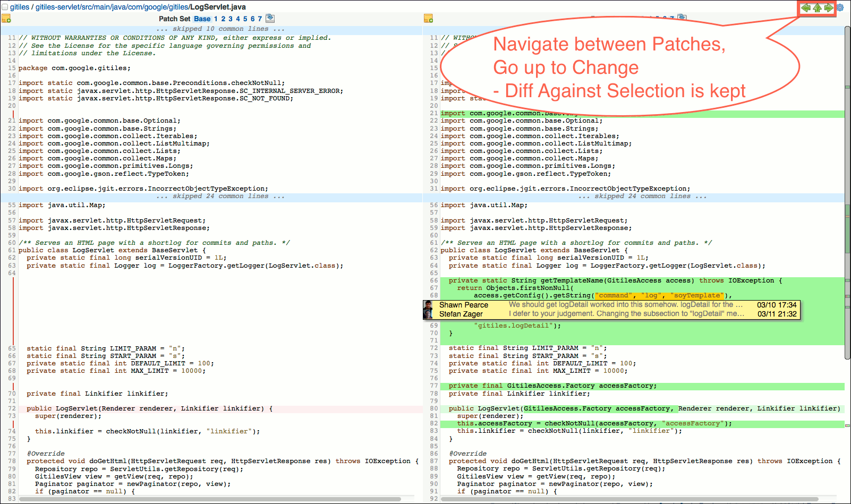Viewport: 851px width, 504px height.
Task: Switch to Patch Set 1
Action: pyautogui.click(x=216, y=18)
